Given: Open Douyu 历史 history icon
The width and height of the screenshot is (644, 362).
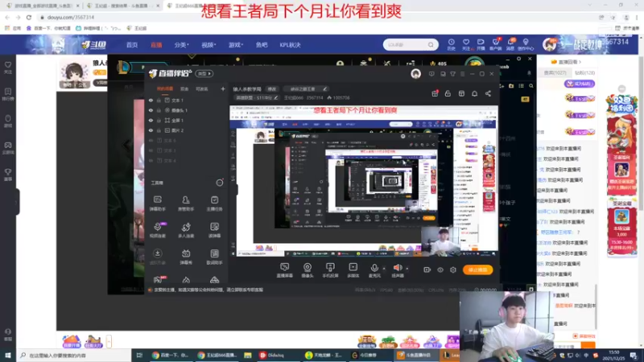Looking at the screenshot, I should click(452, 44).
